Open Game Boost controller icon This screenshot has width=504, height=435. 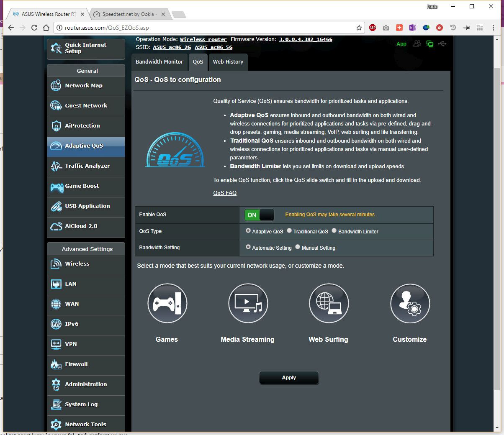point(57,187)
